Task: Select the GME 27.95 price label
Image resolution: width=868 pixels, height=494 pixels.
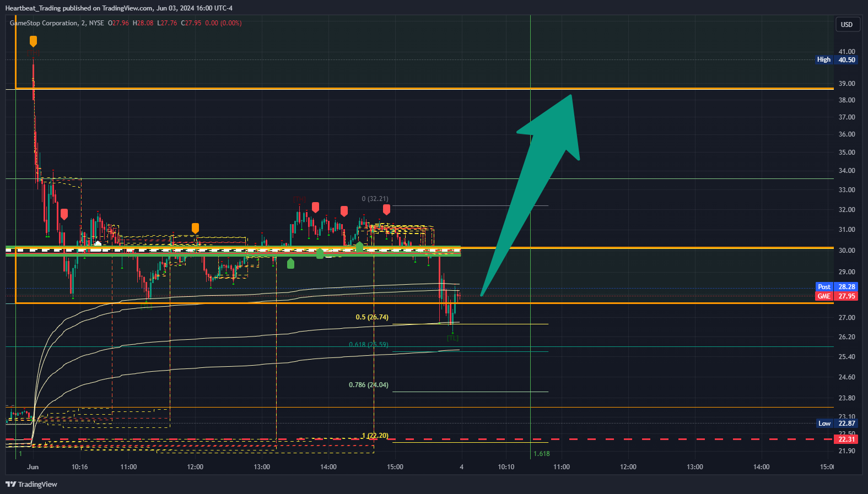Action: pyautogui.click(x=837, y=296)
